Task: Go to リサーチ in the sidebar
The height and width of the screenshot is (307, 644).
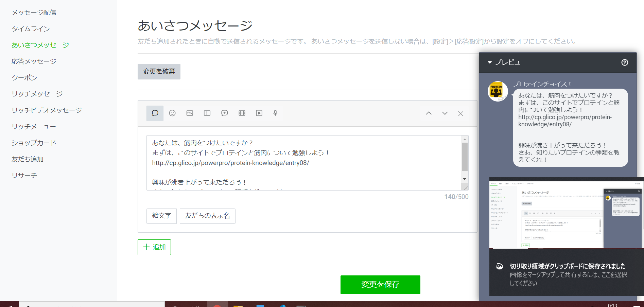Action: click(x=24, y=176)
